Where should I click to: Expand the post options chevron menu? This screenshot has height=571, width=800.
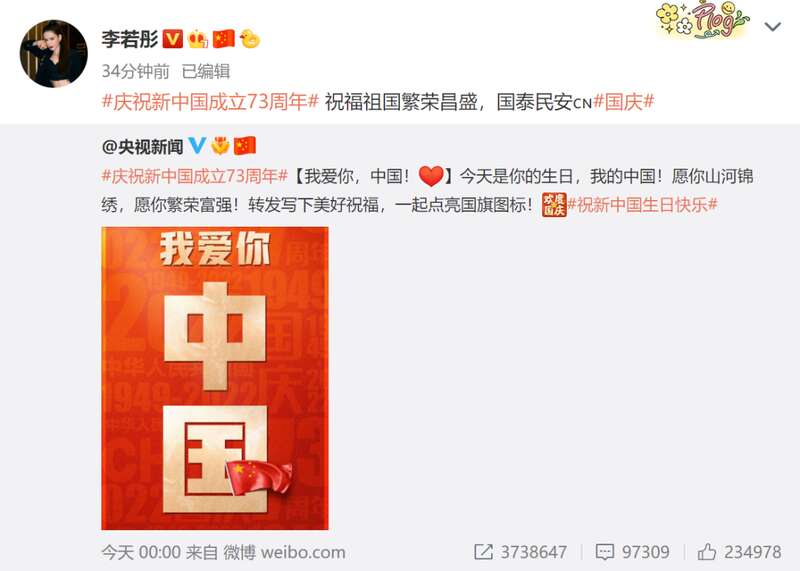coord(773,27)
